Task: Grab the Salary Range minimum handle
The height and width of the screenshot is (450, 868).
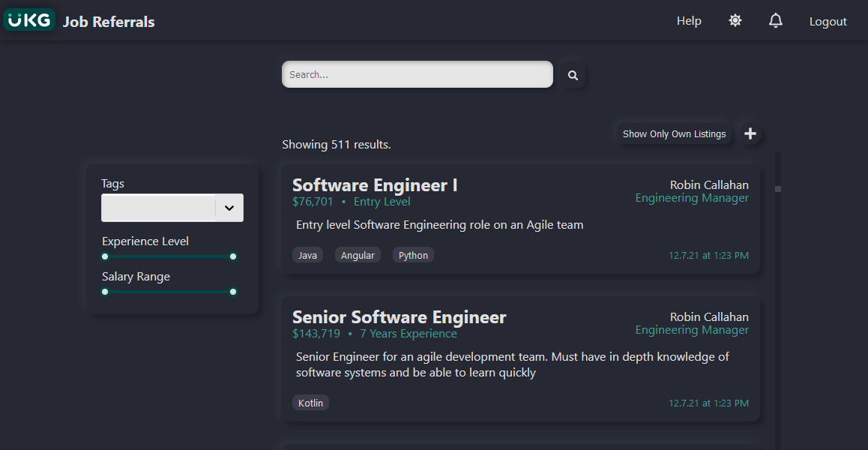Action: point(105,292)
